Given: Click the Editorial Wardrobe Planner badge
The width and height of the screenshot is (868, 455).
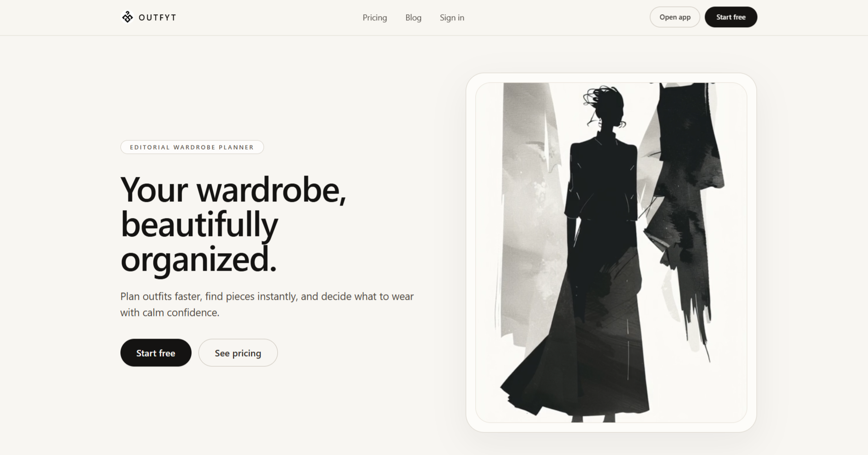Looking at the screenshot, I should tap(192, 147).
